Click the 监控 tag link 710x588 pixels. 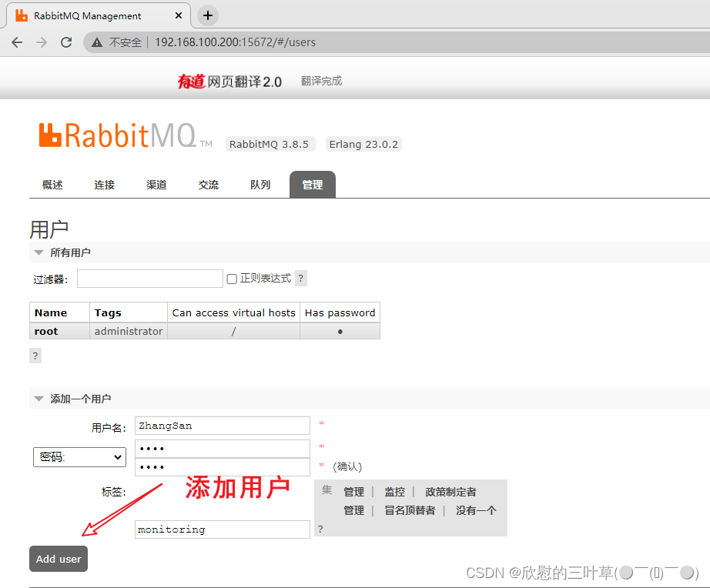pyautogui.click(x=394, y=492)
